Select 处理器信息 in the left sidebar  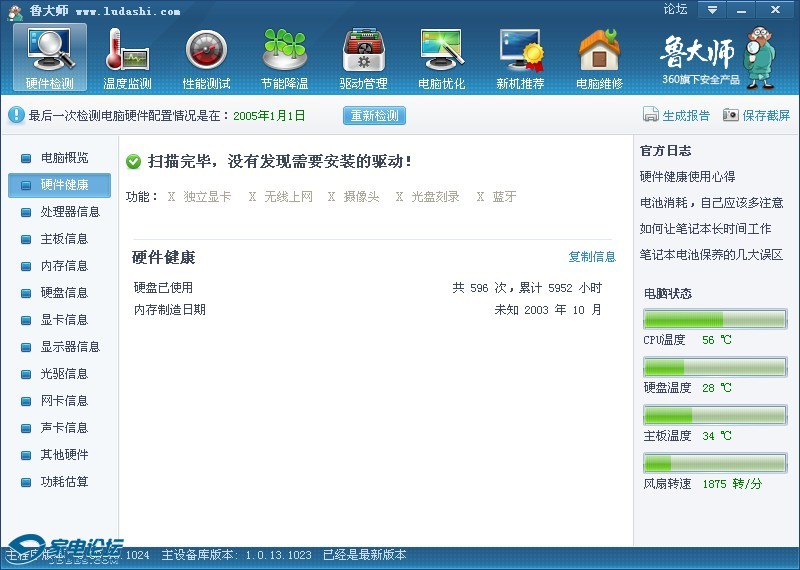pos(70,212)
